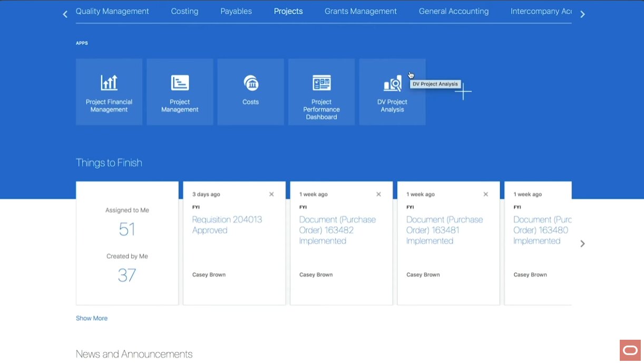
Task: Open the Project Financial Management app tile
Action: pos(109,92)
